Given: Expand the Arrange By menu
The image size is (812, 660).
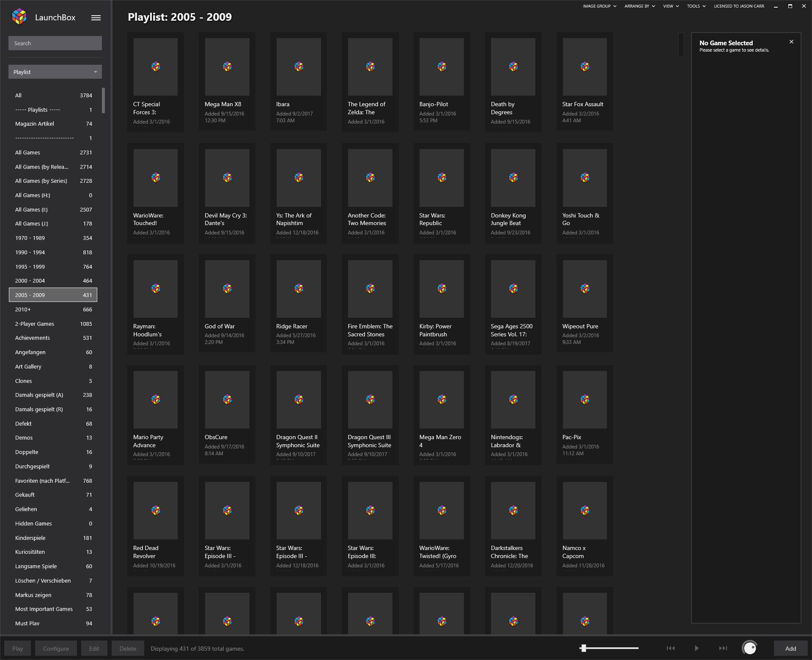Looking at the screenshot, I should (x=639, y=6).
